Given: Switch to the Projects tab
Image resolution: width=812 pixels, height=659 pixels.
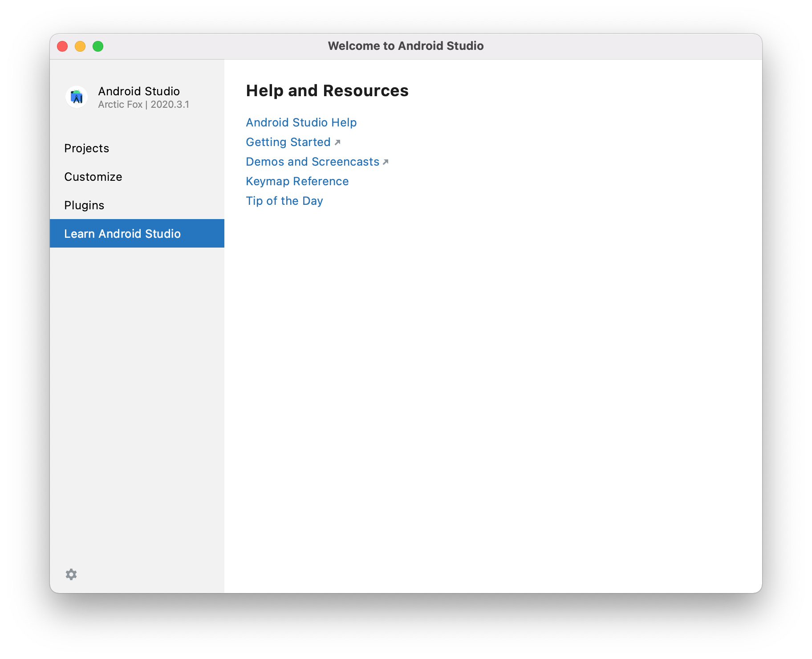Looking at the screenshot, I should (x=86, y=148).
